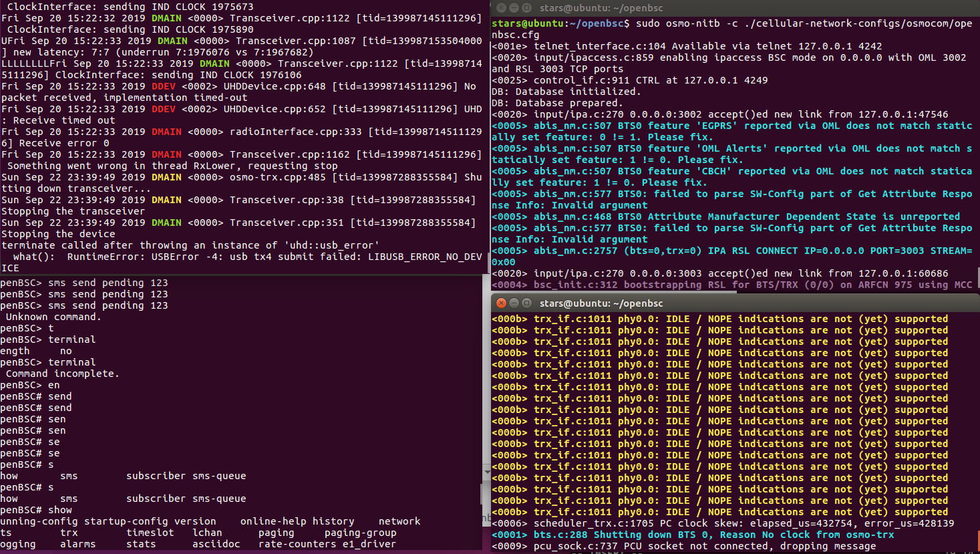Click the word 'paging-group' in completions
The image size is (980, 554).
click(361, 533)
